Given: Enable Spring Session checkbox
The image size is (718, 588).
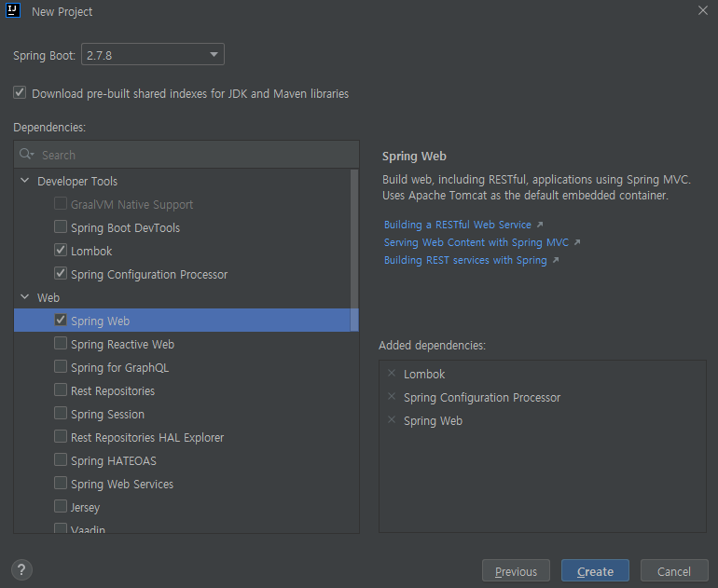Looking at the screenshot, I should (x=61, y=414).
